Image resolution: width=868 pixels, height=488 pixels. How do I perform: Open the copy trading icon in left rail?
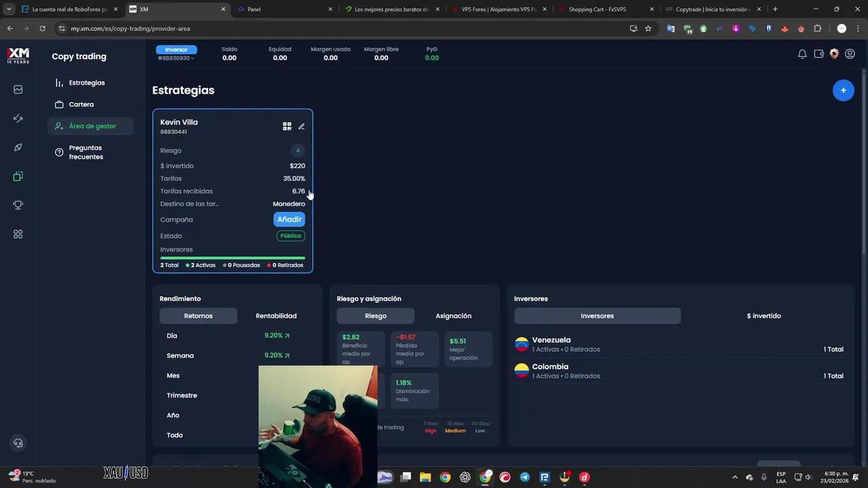pos(18,176)
